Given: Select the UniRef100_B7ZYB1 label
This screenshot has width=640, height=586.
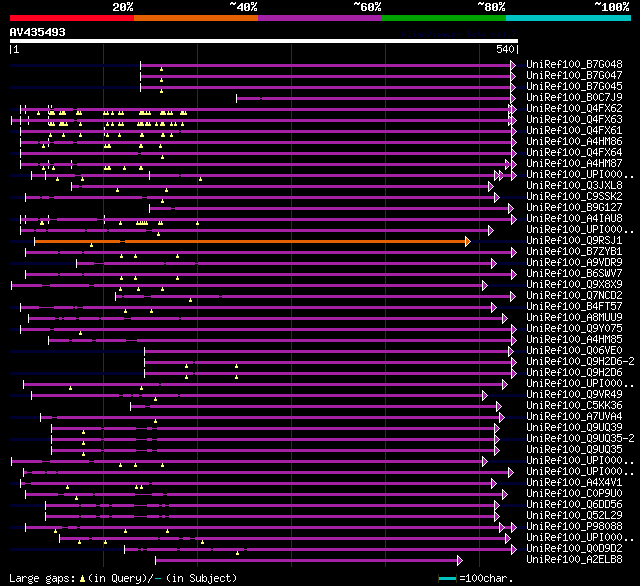Looking at the screenshot, I should 574,252.
